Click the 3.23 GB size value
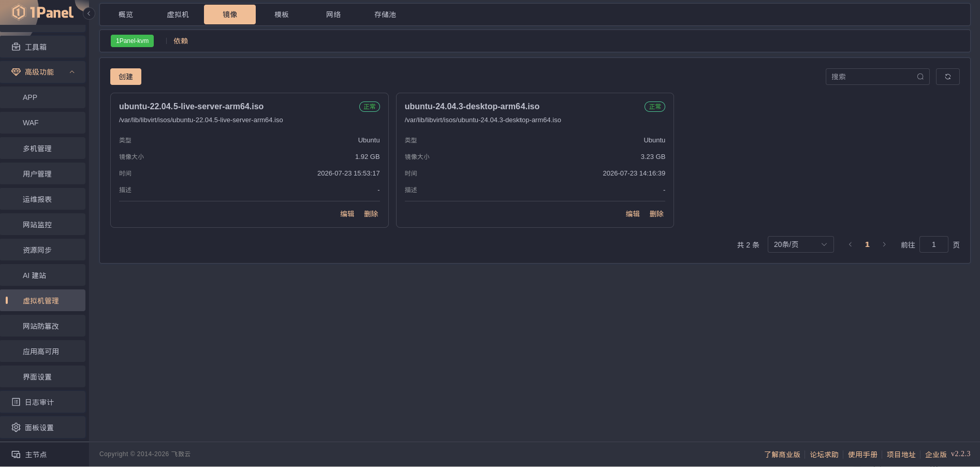980x467 pixels. [x=653, y=157]
